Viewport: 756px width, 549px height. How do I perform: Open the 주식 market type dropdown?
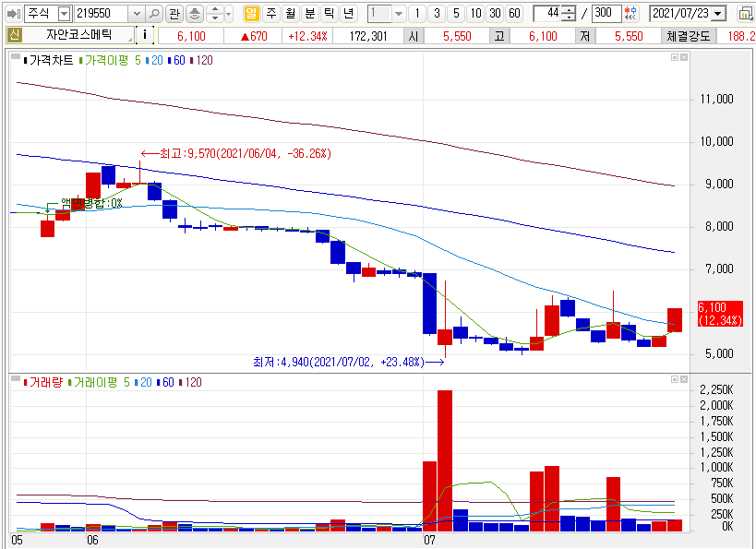64,14
